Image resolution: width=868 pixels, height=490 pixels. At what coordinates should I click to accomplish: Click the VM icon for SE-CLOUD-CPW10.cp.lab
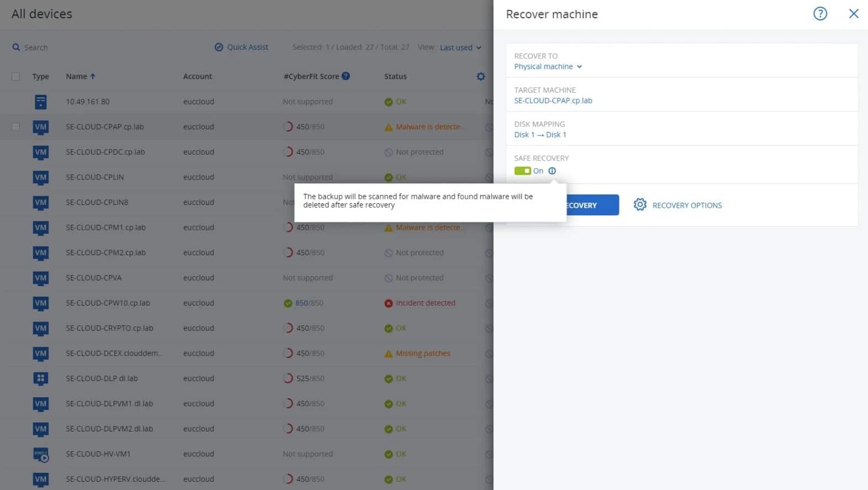point(41,303)
